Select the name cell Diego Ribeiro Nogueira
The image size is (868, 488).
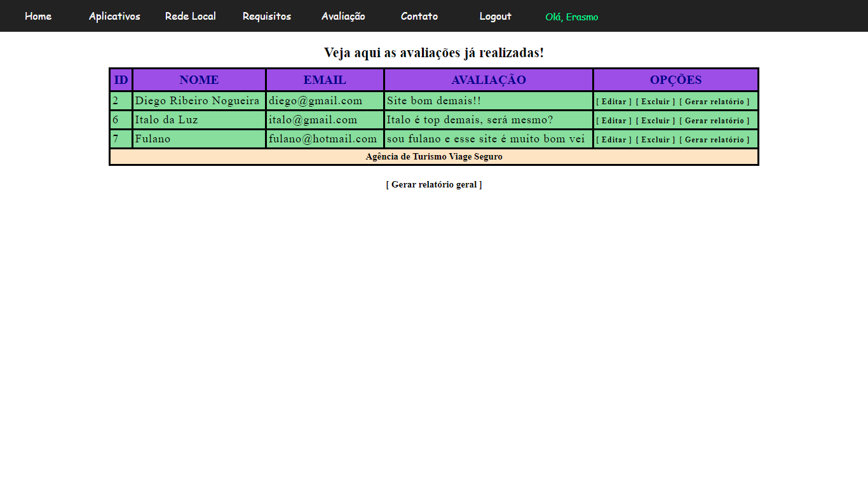point(199,100)
